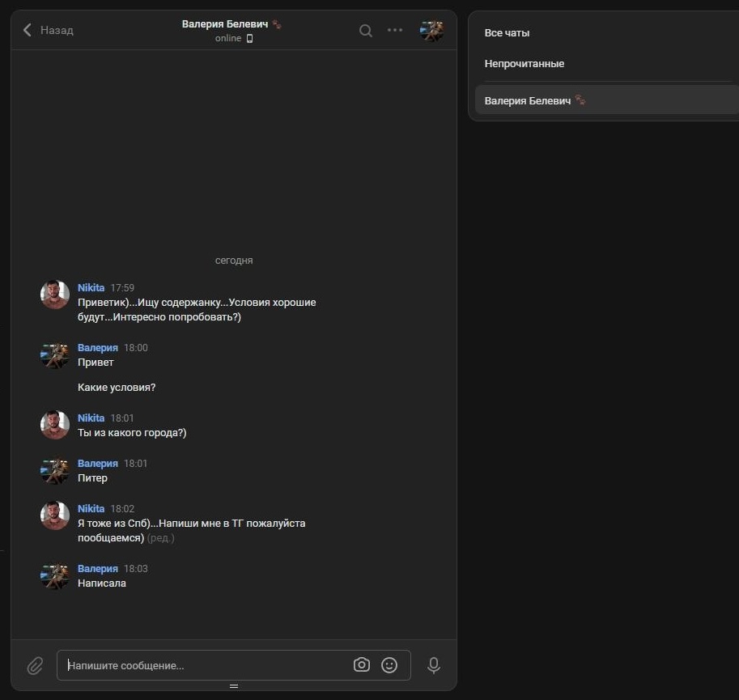The width and height of the screenshot is (739, 700).
Task: Go back using the Назад button
Action: pos(48,30)
